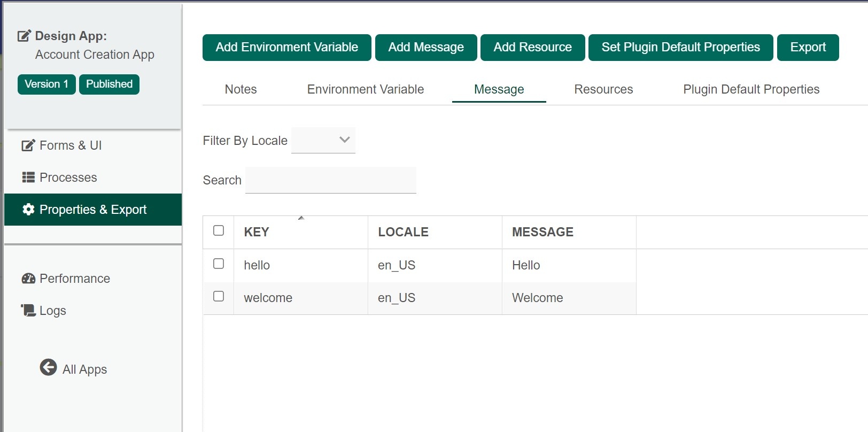This screenshot has height=432, width=868.
Task: Click the Properties & Export gear icon
Action: click(28, 210)
